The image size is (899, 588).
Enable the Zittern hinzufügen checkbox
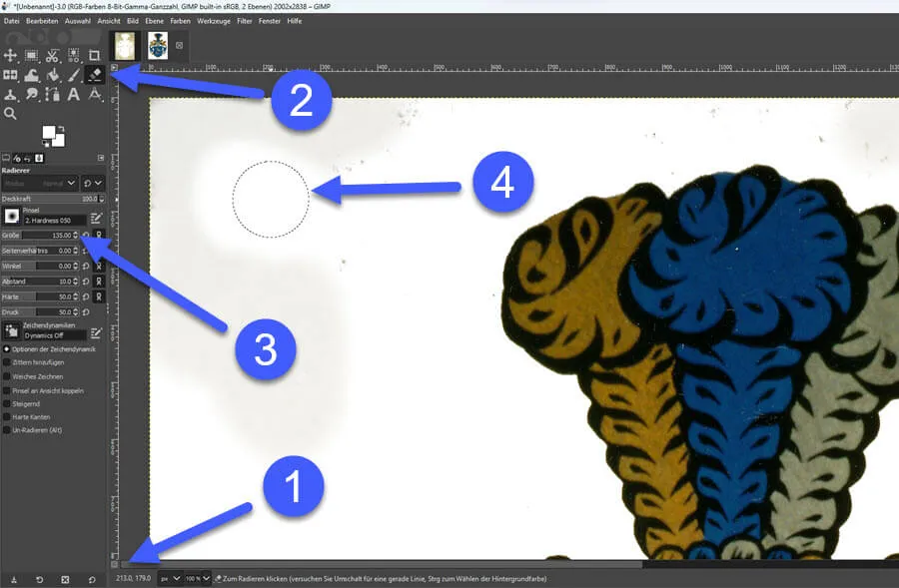pos(7,362)
